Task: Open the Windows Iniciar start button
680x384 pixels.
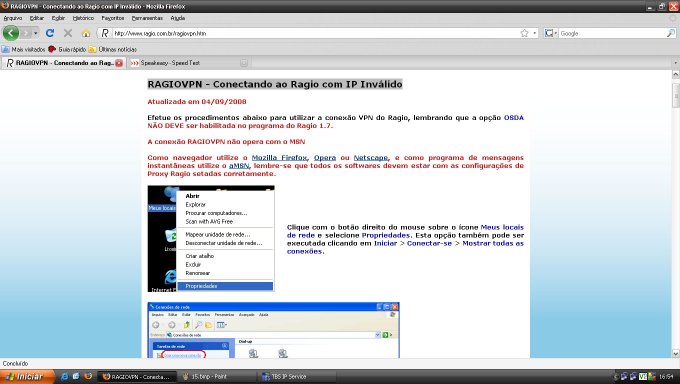Action: [x=27, y=377]
